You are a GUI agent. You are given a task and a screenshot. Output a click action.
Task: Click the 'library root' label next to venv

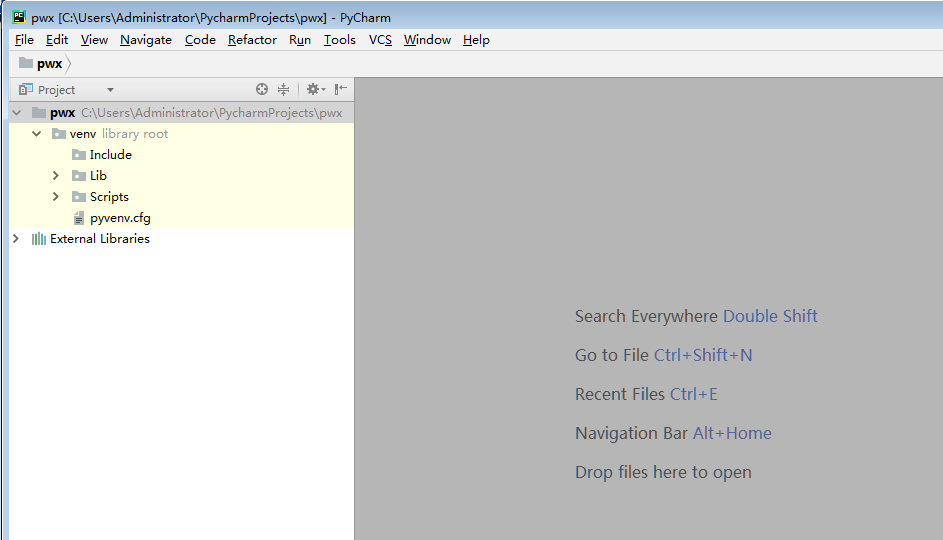click(x=135, y=133)
